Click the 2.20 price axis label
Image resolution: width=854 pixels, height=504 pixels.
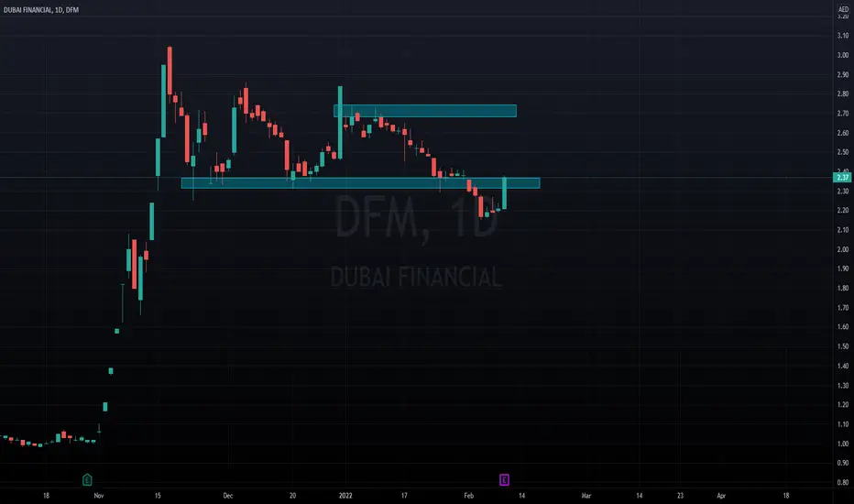coord(843,211)
